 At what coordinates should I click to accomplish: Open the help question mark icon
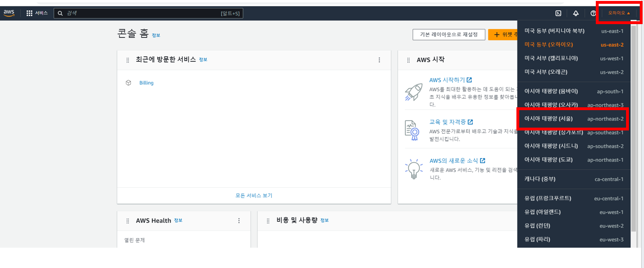click(593, 13)
